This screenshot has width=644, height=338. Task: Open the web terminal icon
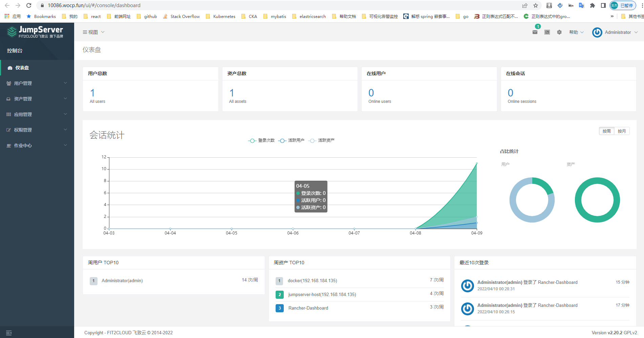tap(547, 32)
